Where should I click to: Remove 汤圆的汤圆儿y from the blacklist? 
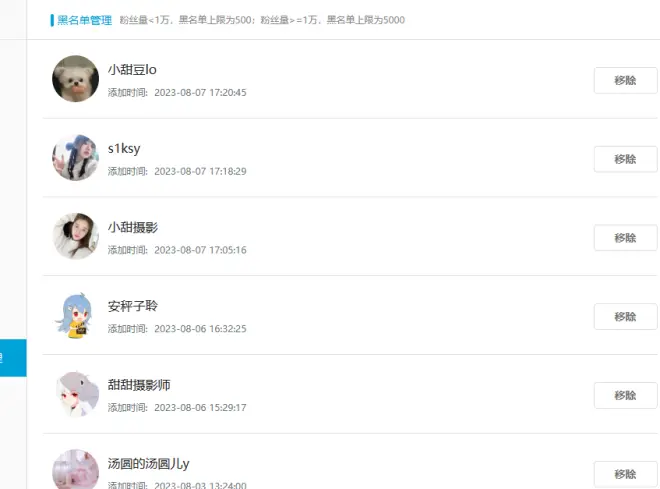pyautogui.click(x=625, y=474)
